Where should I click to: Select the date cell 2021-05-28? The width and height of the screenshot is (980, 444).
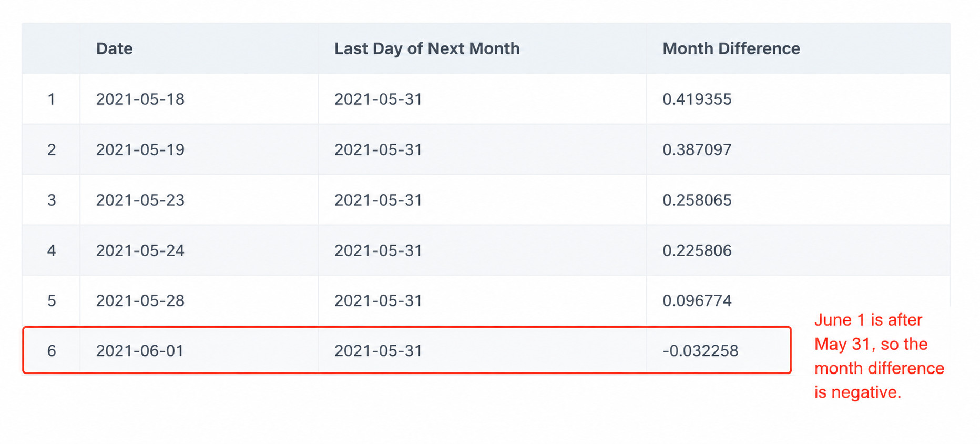click(x=140, y=300)
